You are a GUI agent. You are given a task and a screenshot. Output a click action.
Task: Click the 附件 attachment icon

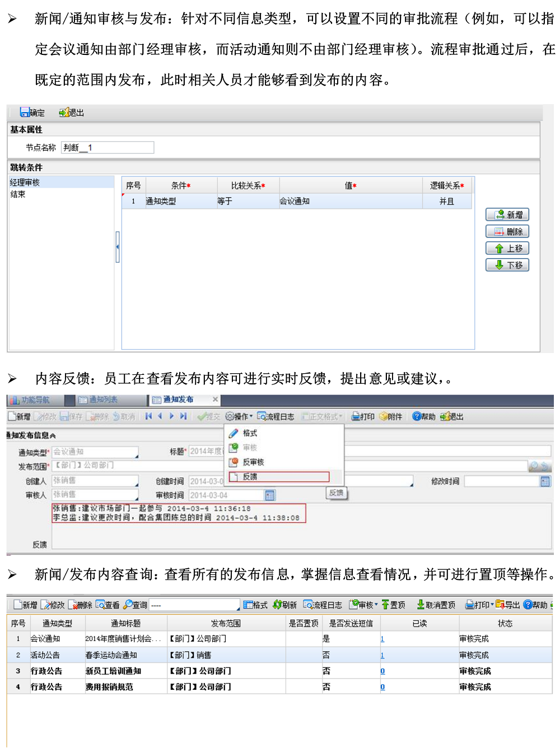(384, 416)
